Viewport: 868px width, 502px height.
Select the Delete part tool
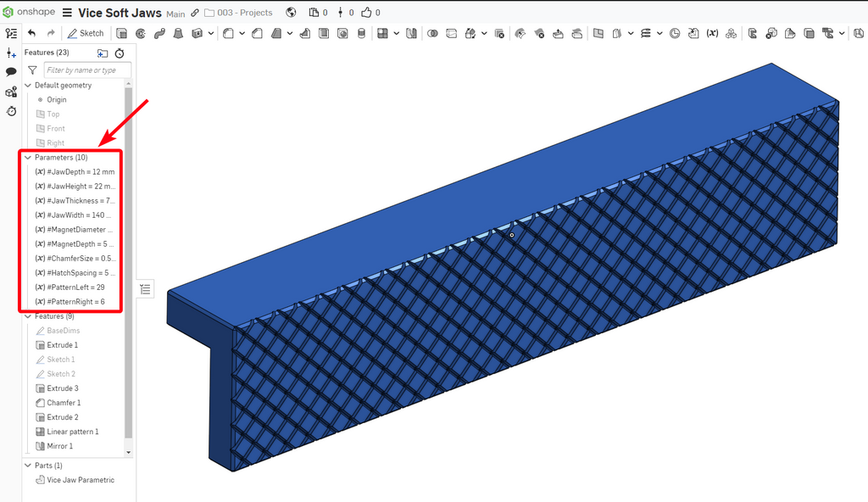click(x=499, y=33)
